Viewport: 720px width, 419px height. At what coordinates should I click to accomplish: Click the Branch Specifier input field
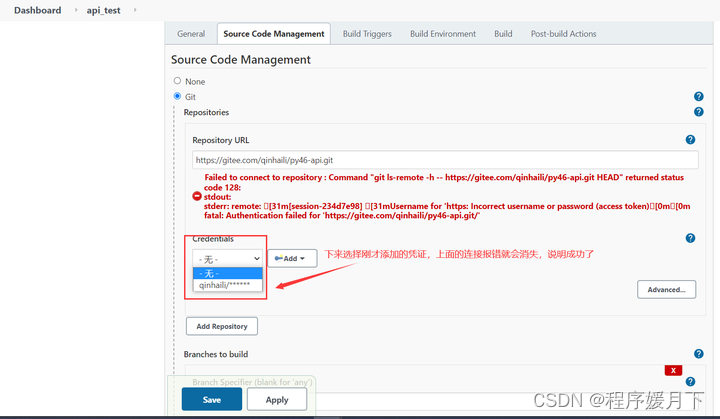(445, 401)
